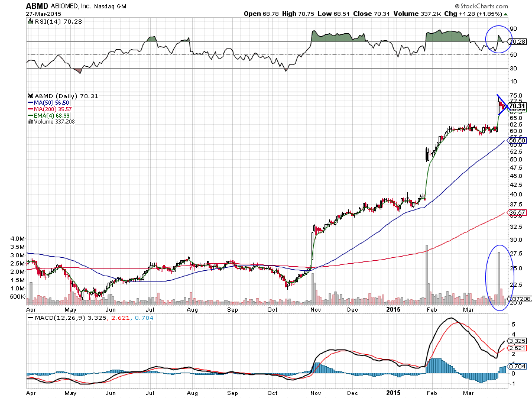Click the ABMD ticker symbol in the header
Image resolution: width=532 pixels, height=398 pixels.
point(37,6)
